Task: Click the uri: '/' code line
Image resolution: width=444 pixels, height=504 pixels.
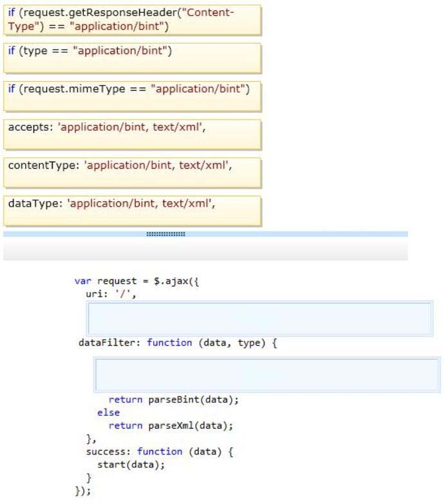Action: pyautogui.click(x=111, y=294)
